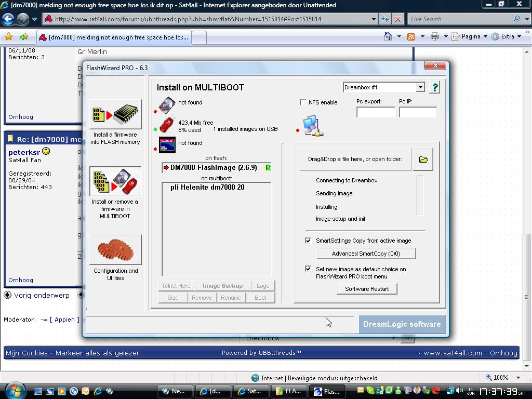
Task: Open Configuration and Utilities gears icon
Action: 115,250
